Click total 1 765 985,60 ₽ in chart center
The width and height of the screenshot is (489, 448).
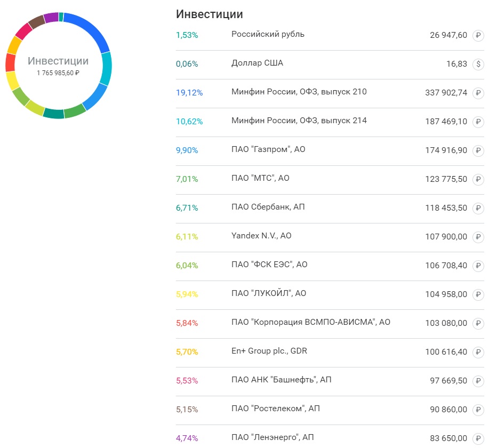coord(58,73)
